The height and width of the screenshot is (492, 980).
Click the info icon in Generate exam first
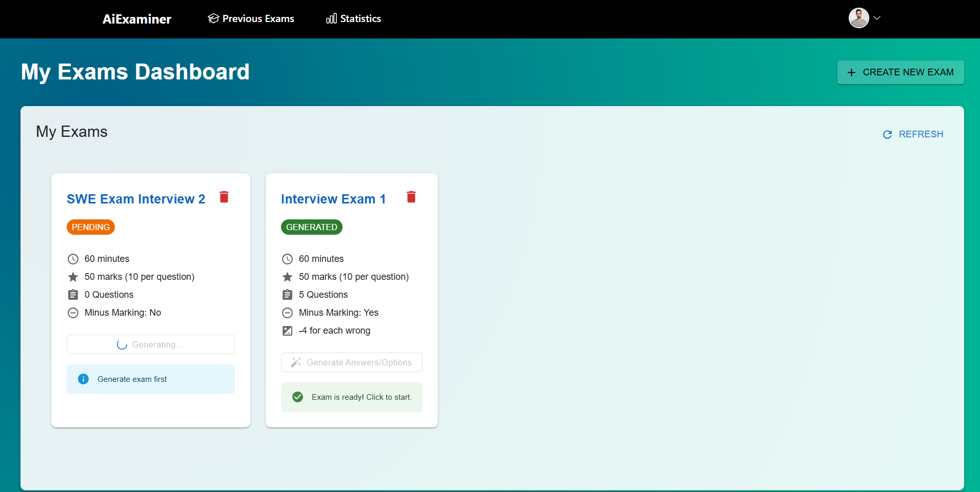[83, 379]
